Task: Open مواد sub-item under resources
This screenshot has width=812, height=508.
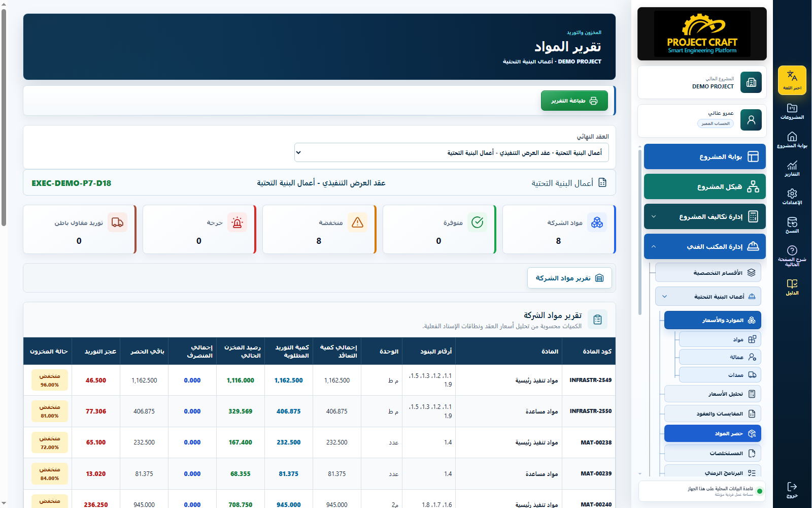Action: (x=720, y=339)
